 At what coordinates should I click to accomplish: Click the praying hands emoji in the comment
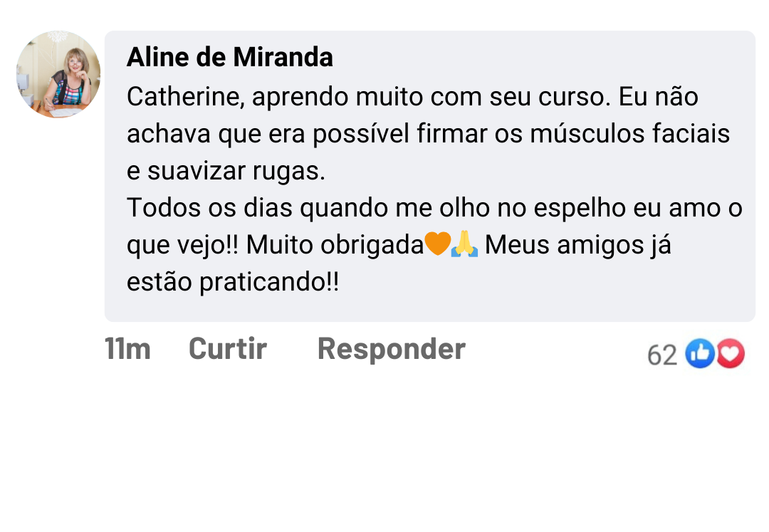click(464, 245)
